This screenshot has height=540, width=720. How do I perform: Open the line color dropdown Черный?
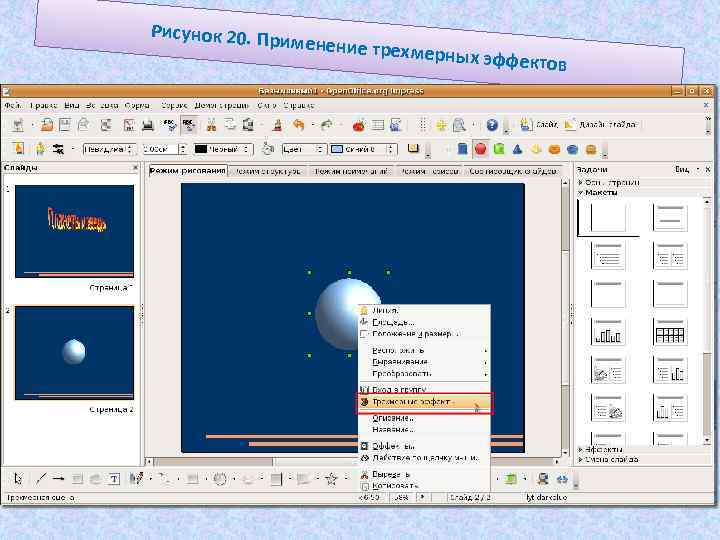[x=223, y=149]
